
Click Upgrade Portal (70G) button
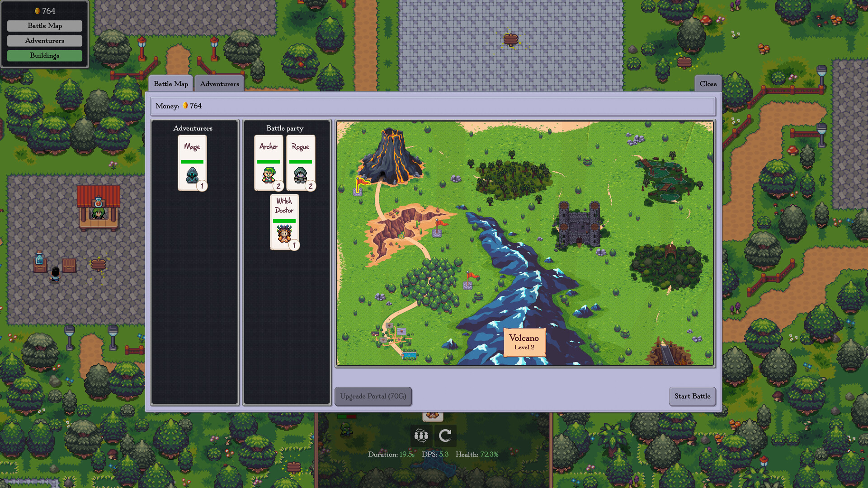click(x=373, y=396)
